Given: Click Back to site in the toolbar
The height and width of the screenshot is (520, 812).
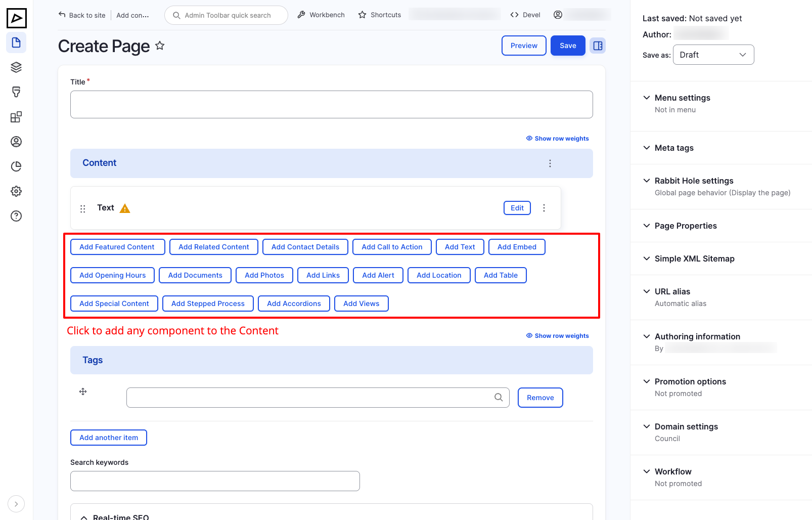Looking at the screenshot, I should 82,15.
